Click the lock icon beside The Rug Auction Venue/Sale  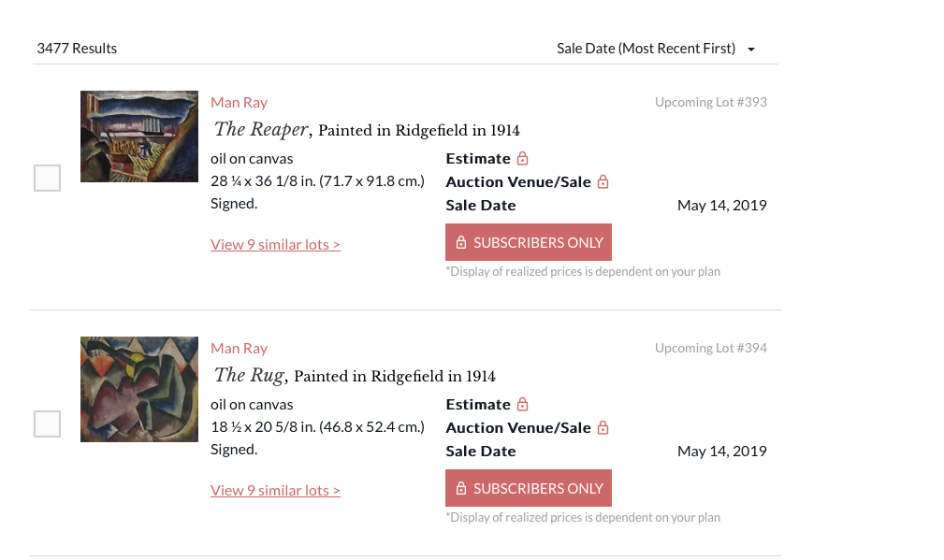(603, 427)
